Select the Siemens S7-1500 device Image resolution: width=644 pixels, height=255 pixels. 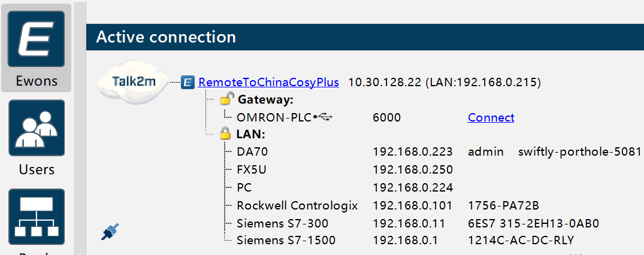(x=286, y=240)
